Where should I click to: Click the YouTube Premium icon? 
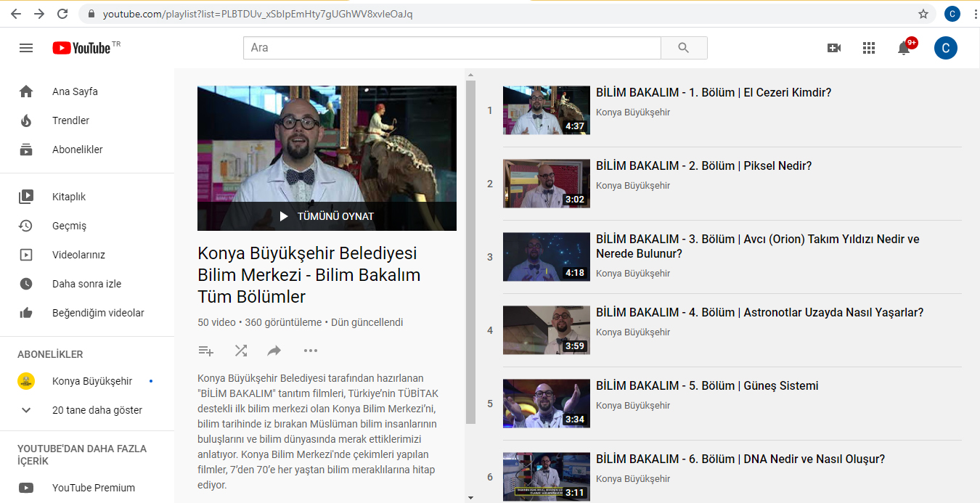click(26, 488)
